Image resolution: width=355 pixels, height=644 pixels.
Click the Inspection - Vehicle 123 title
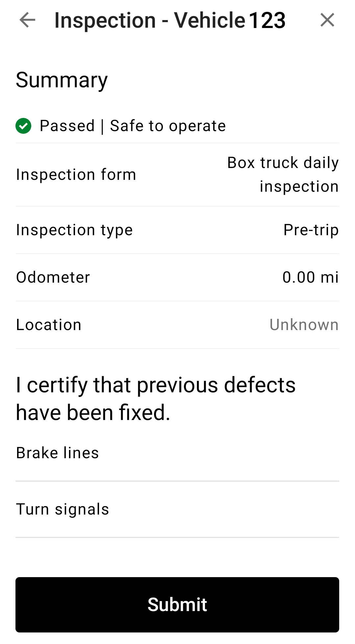coord(170,20)
